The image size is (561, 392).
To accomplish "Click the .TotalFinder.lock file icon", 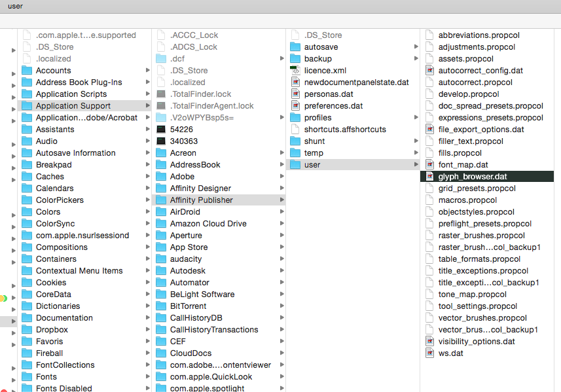I will 161,94.
